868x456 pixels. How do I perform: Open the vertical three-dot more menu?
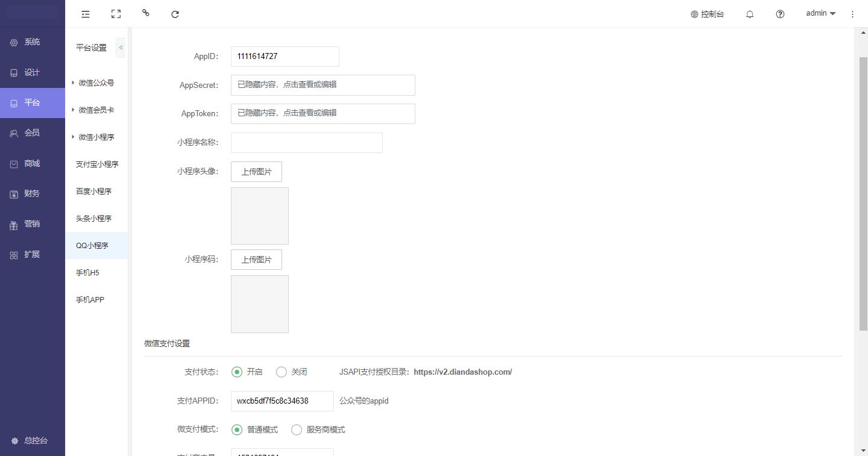[852, 14]
